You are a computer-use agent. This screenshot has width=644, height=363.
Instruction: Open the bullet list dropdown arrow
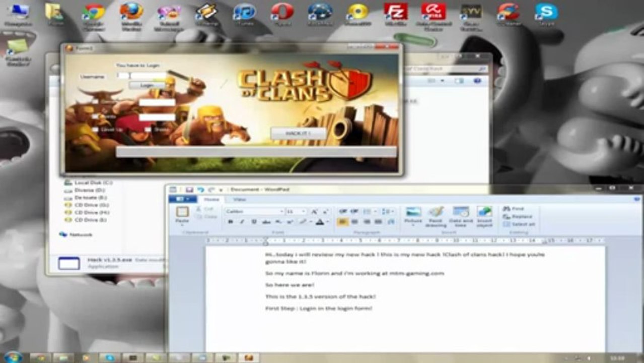point(375,211)
